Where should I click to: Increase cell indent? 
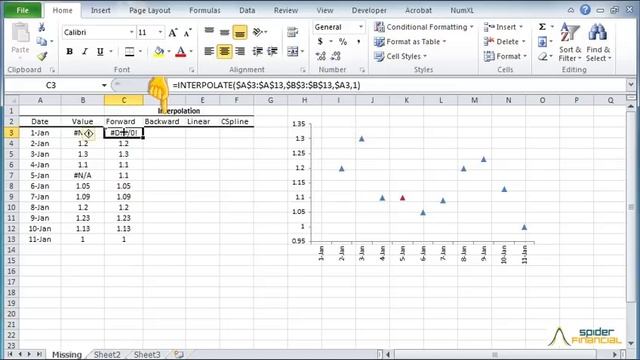coord(272,51)
